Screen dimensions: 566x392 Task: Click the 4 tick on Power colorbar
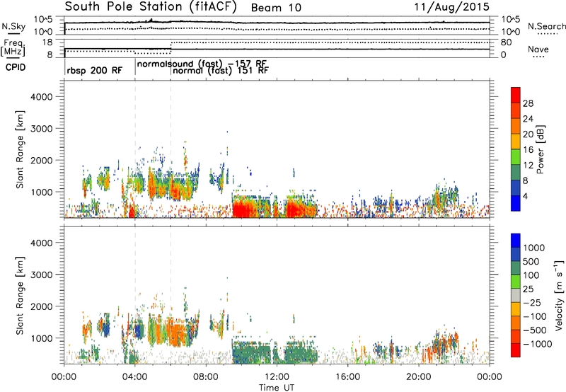coord(525,196)
